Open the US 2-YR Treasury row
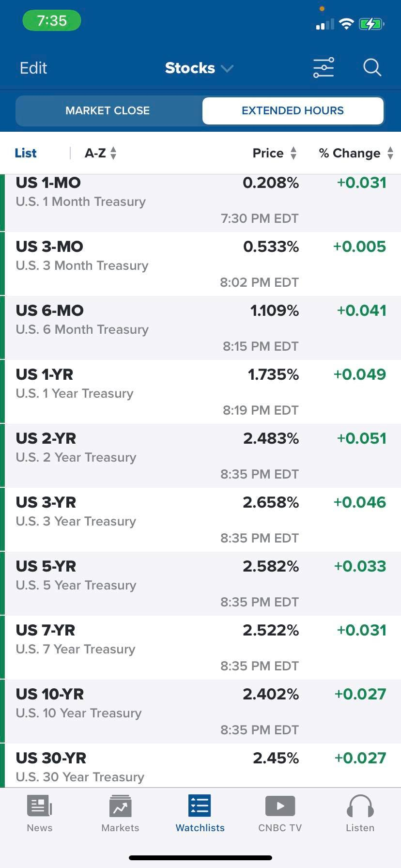Image resolution: width=401 pixels, height=868 pixels. click(200, 455)
